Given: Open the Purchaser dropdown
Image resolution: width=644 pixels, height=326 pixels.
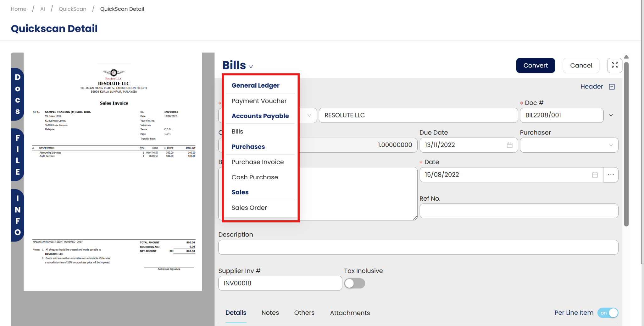Looking at the screenshot, I should tap(569, 145).
